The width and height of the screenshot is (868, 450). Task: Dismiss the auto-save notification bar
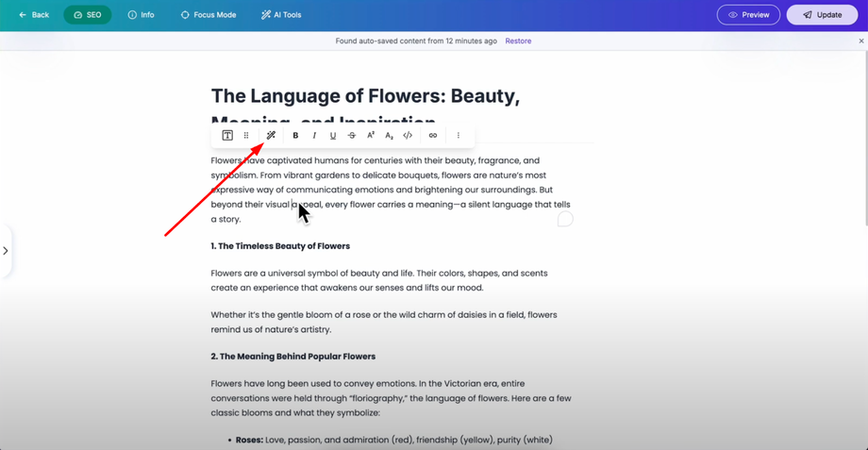(860, 41)
